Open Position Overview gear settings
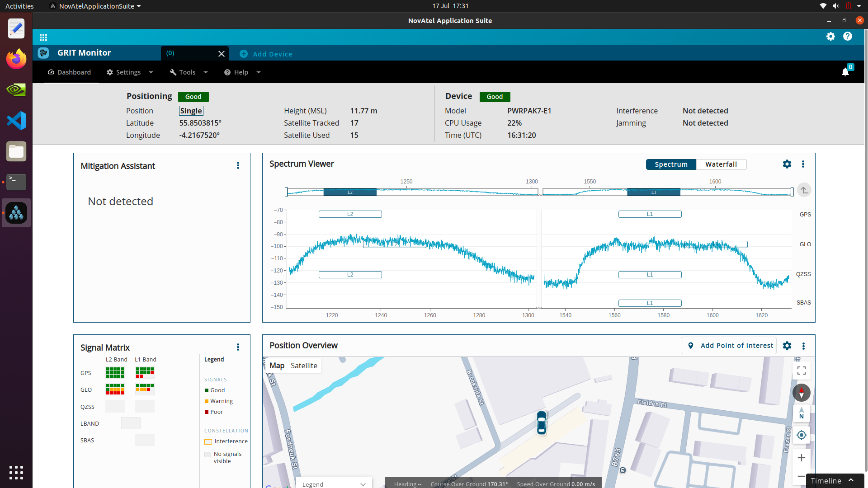Viewport: 868px width, 488px height. click(787, 346)
